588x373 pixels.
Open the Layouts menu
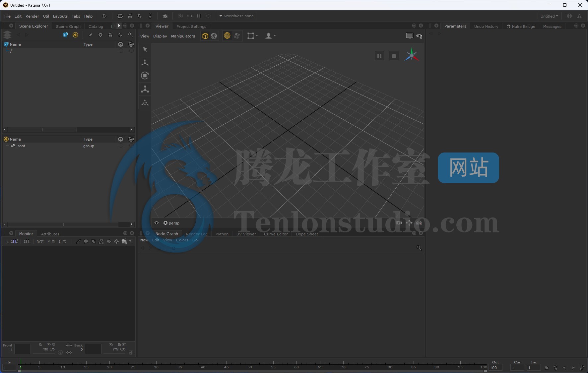point(60,16)
